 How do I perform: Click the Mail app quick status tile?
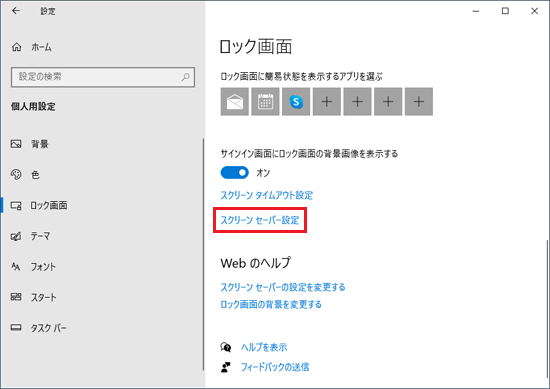click(x=235, y=102)
